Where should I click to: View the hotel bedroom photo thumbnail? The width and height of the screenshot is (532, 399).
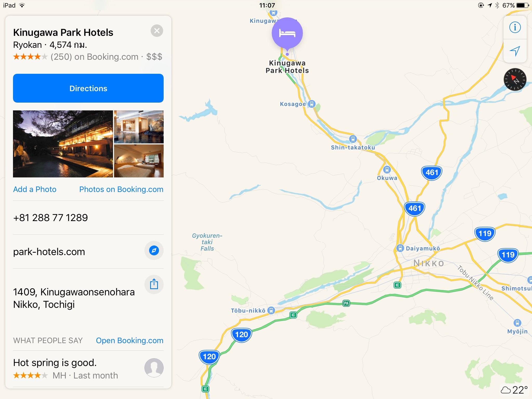pyautogui.click(x=139, y=161)
